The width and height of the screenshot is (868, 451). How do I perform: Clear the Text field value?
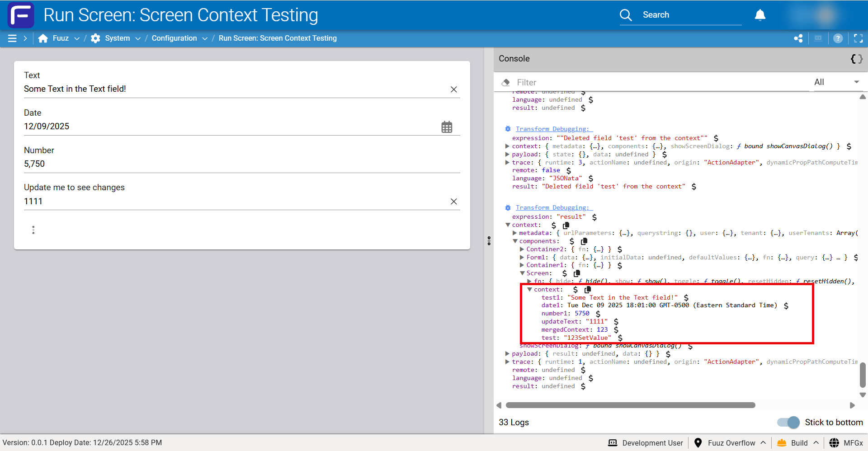coord(454,89)
